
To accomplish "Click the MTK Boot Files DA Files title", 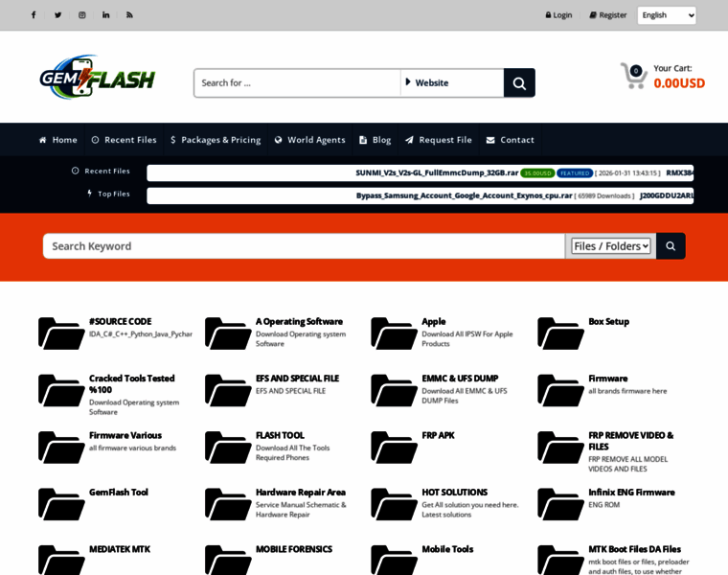I will [x=635, y=549].
